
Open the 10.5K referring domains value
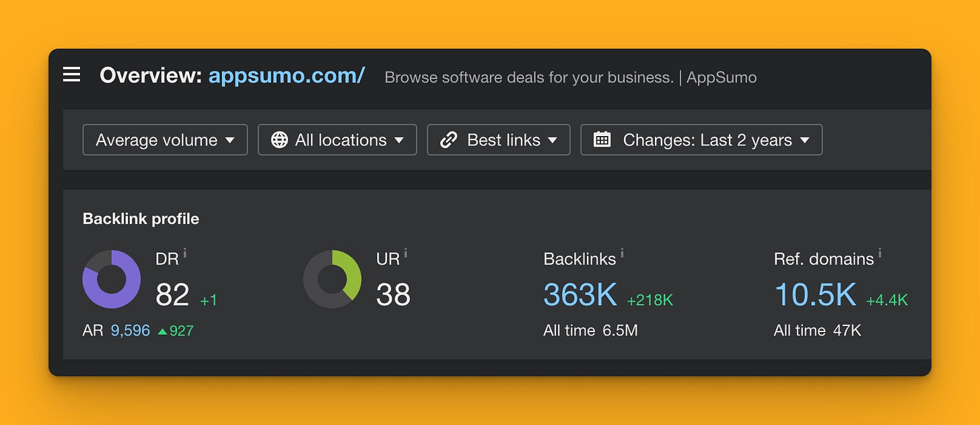pos(815,294)
